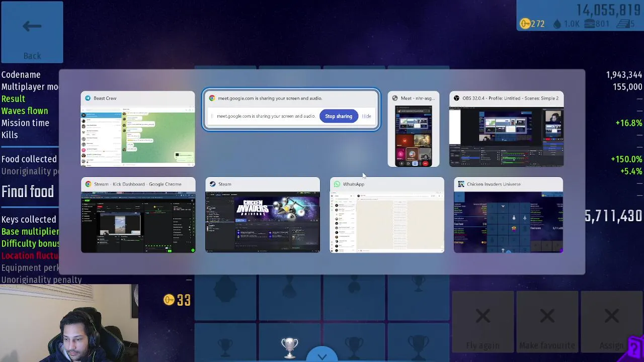The width and height of the screenshot is (644, 362).
Task: Open the OBS 32.0.4 window thumbnail
Action: pyautogui.click(x=506, y=129)
